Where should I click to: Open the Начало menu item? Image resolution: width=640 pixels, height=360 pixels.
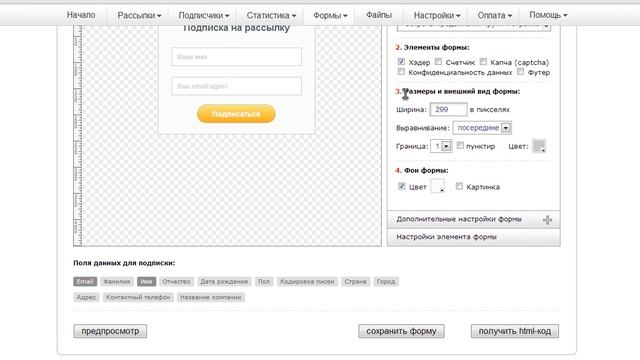pyautogui.click(x=81, y=15)
